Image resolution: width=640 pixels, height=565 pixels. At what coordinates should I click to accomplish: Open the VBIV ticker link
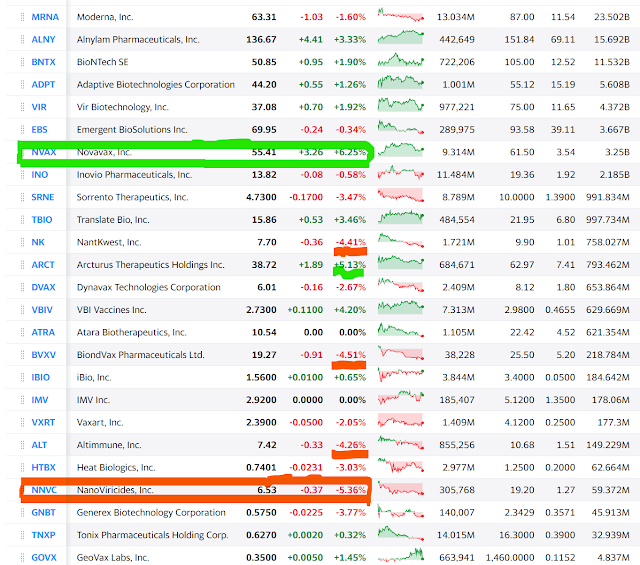[x=42, y=310]
